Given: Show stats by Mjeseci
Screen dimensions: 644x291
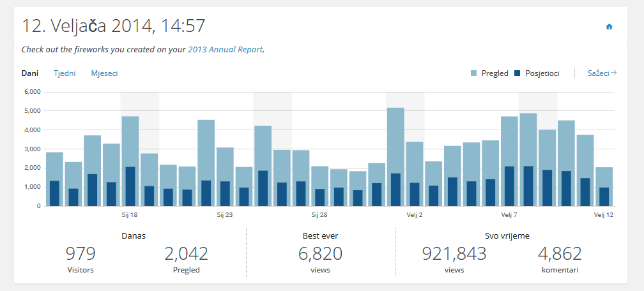Looking at the screenshot, I should (x=104, y=73).
